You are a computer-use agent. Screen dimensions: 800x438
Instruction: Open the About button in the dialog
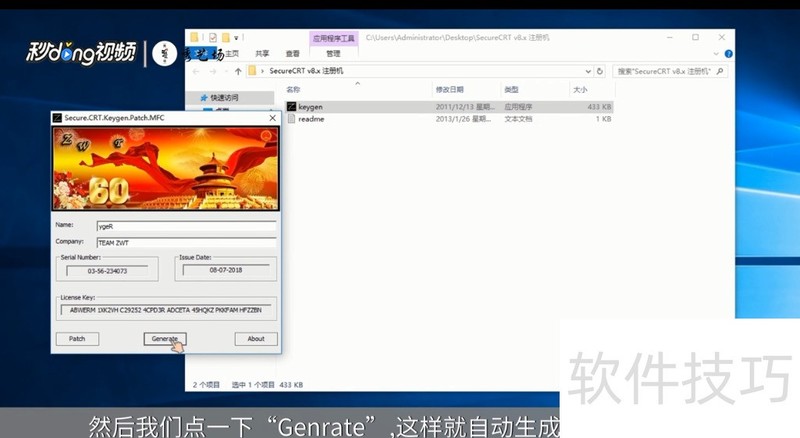(256, 339)
